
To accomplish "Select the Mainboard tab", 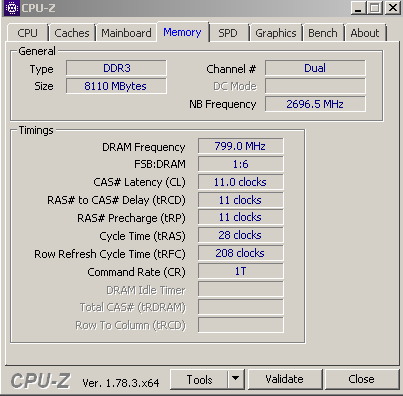I will click(x=126, y=33).
